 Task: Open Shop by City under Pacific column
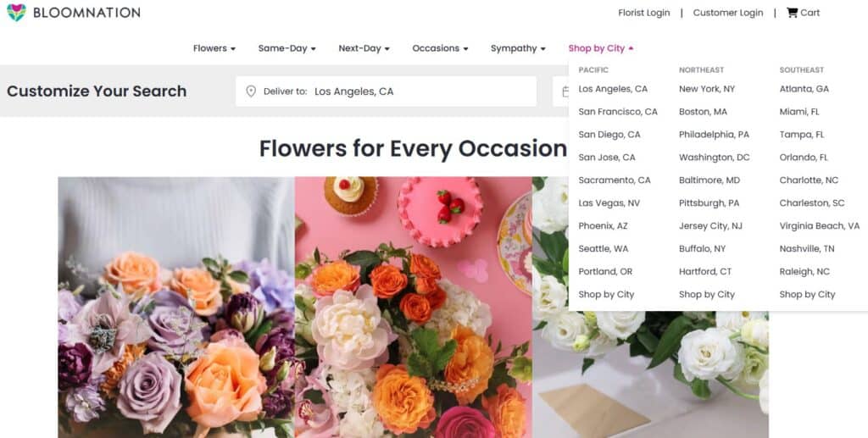[x=606, y=294]
